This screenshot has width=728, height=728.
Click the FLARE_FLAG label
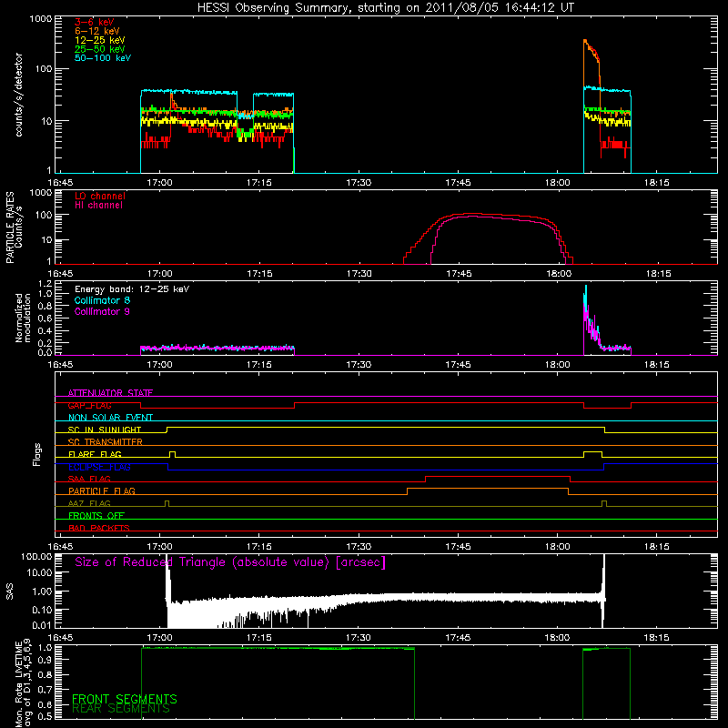tap(95, 454)
